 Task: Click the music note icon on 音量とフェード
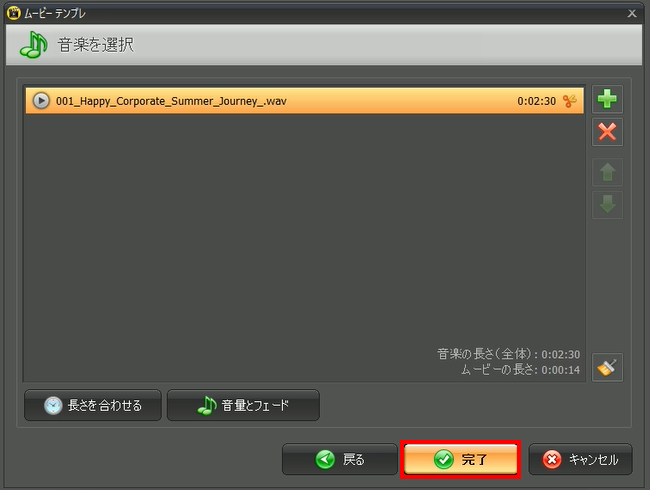tap(207, 405)
